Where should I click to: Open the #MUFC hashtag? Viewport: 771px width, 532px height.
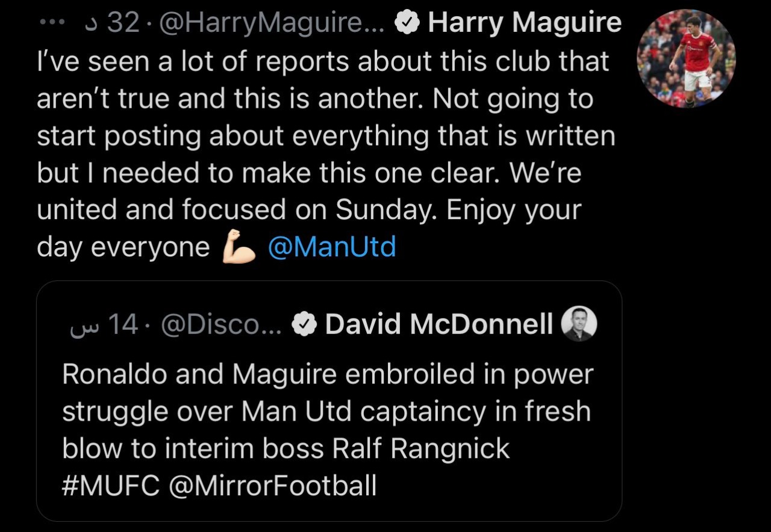(x=111, y=485)
